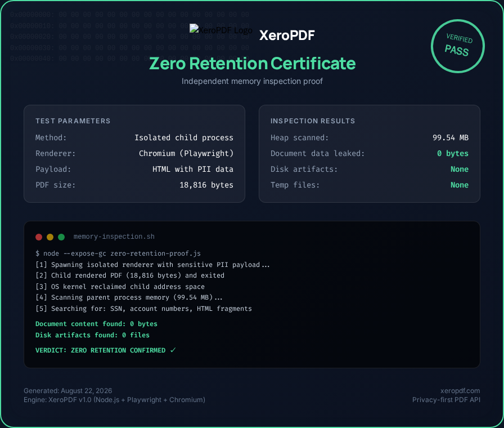Click the Zero Retention Certificate heading
The image size is (504, 428).
pyautogui.click(x=253, y=64)
